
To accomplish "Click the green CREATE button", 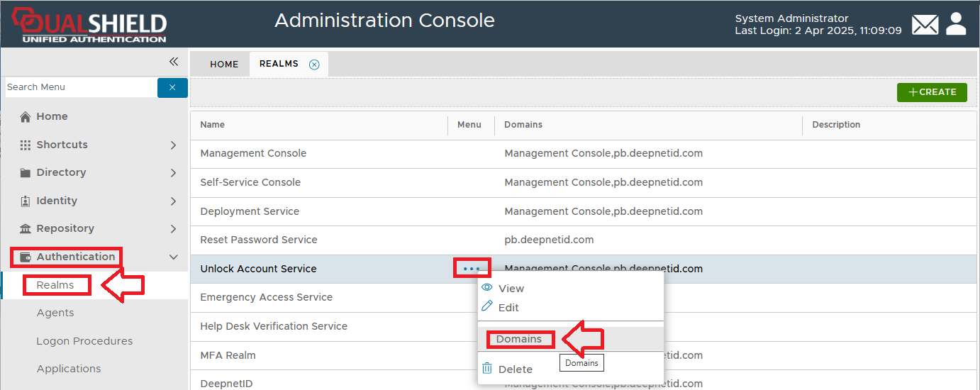I will (x=932, y=92).
